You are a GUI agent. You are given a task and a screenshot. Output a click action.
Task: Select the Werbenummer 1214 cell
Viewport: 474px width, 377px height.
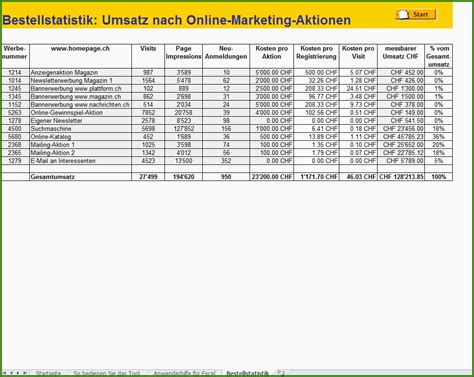[x=15, y=73]
